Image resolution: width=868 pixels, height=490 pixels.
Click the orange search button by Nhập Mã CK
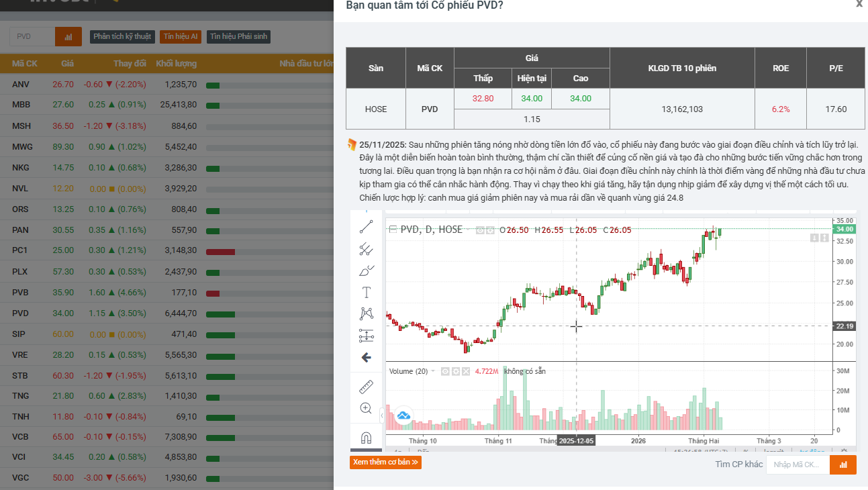[843, 464]
